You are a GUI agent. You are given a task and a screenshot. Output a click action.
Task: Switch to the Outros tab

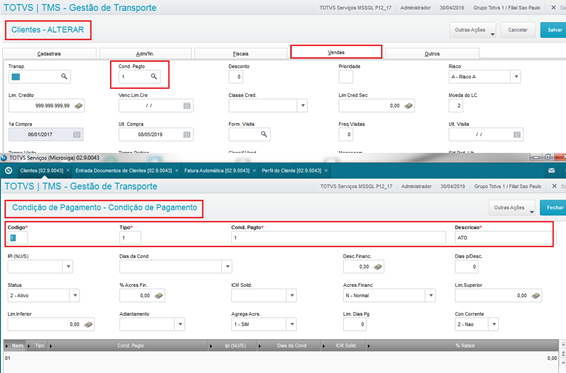(x=432, y=54)
